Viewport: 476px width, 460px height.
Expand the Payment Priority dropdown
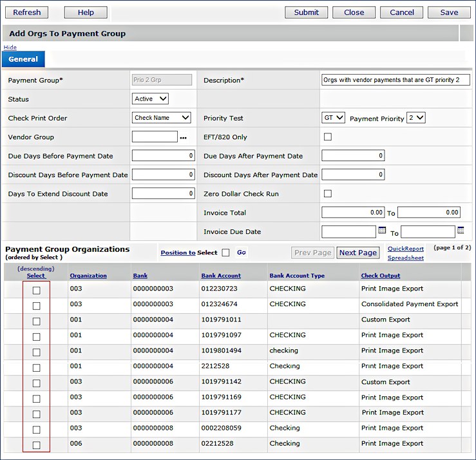click(416, 118)
